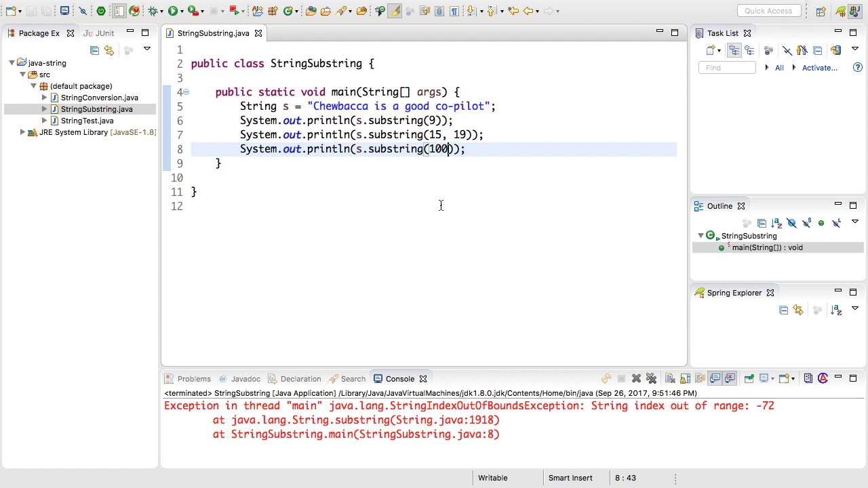Open the Open Console dropdown arrow
The width and height of the screenshot is (868, 488).
coord(793,379)
